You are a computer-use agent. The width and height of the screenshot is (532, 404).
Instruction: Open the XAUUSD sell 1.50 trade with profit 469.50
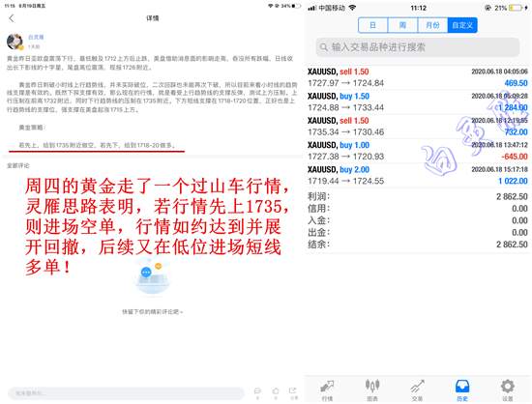pos(418,77)
